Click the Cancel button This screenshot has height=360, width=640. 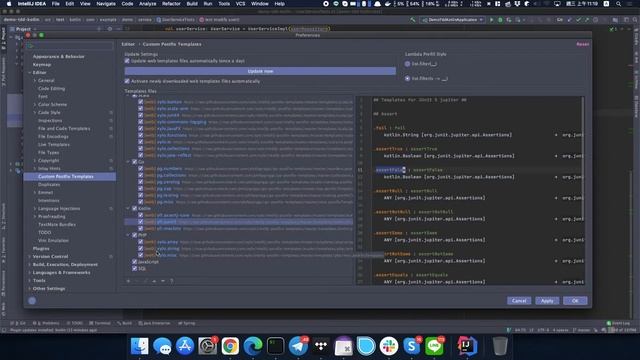pyautogui.click(x=519, y=301)
